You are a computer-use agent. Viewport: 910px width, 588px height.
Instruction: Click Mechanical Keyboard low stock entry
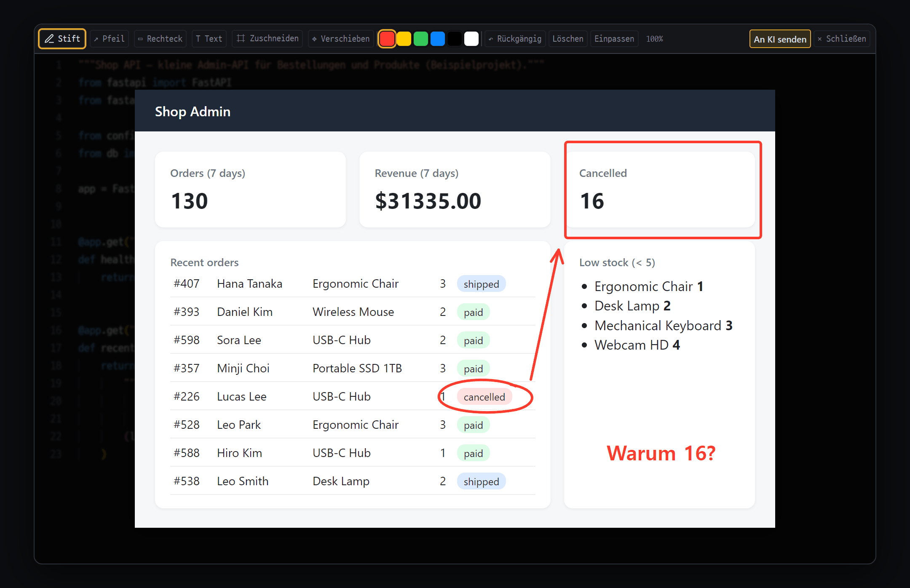coord(664,326)
